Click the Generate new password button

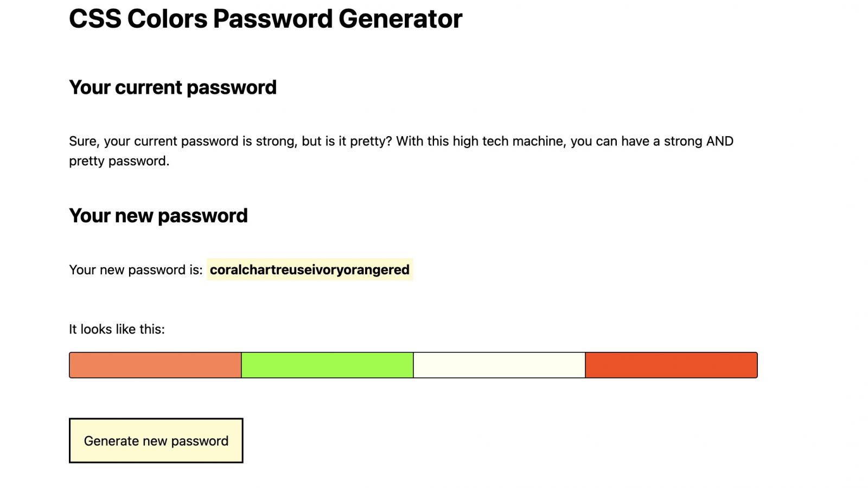point(156,440)
